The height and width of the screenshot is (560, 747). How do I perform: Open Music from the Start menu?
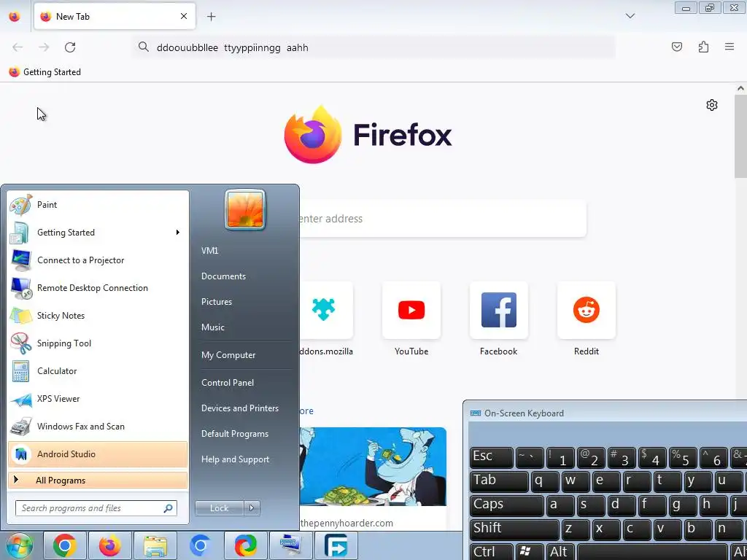(212, 327)
